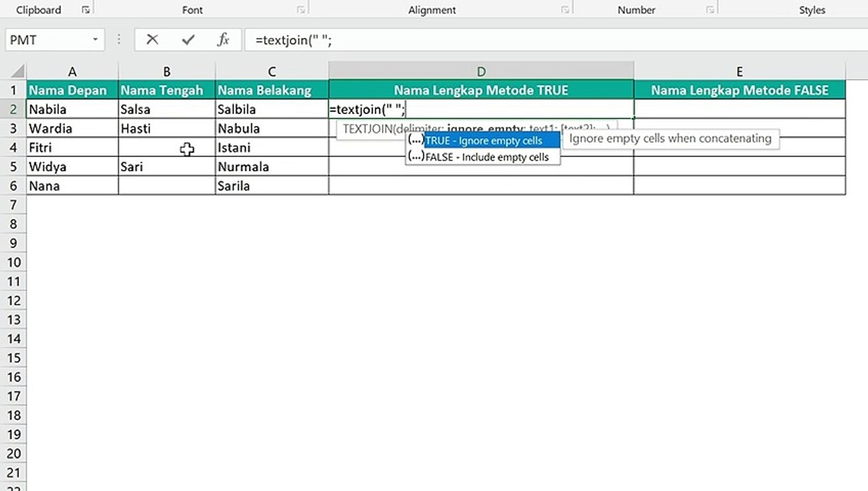Select empty cell D5 in Widya row
The image size is (868, 491).
pos(481,166)
